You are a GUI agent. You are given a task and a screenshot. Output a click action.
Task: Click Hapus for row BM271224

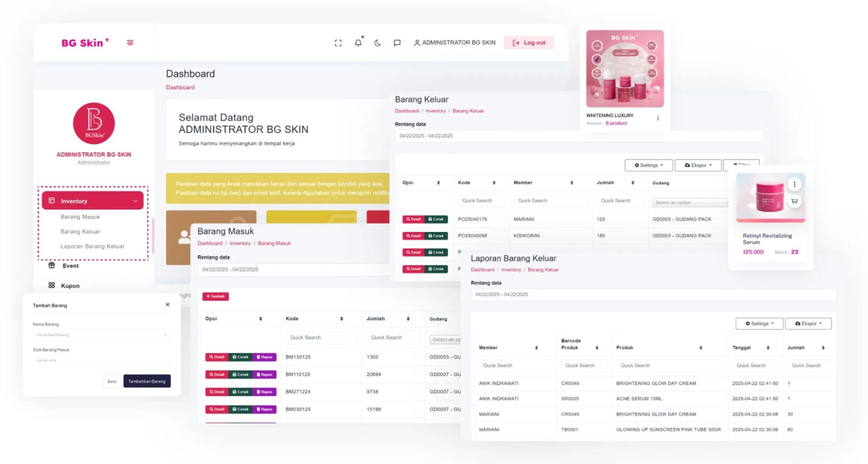264,392
